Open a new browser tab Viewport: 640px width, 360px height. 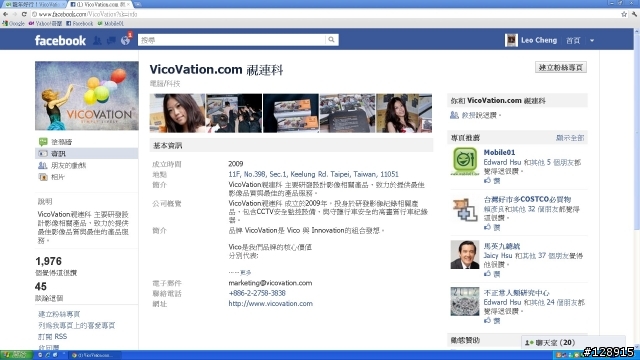point(138,4)
